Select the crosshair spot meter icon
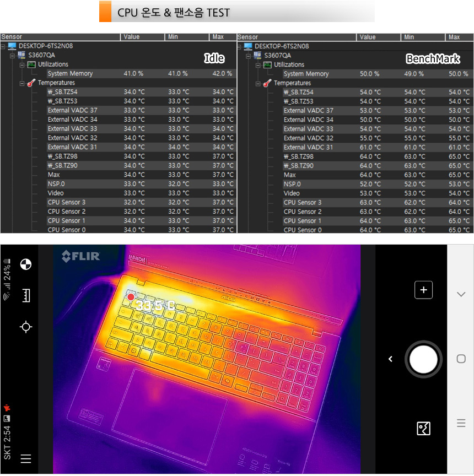Screen dimensions: 474x476 25,327
